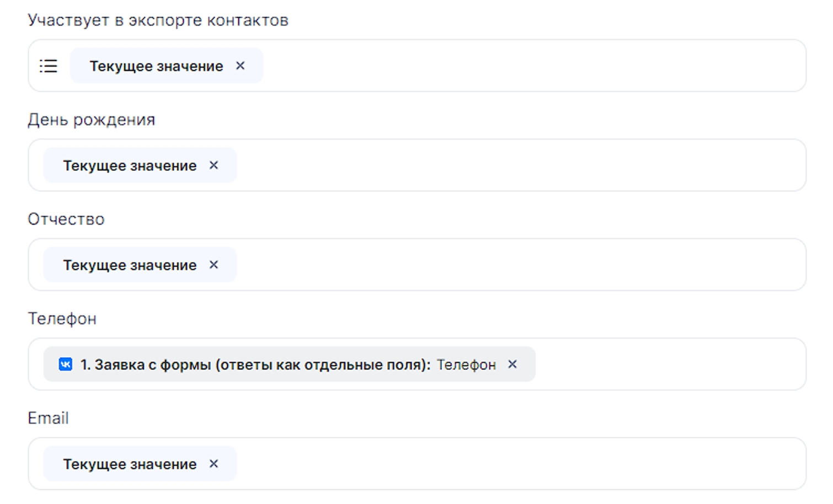Click inside the Email input field
This screenshot has width=833, height=504.
pos(519,464)
